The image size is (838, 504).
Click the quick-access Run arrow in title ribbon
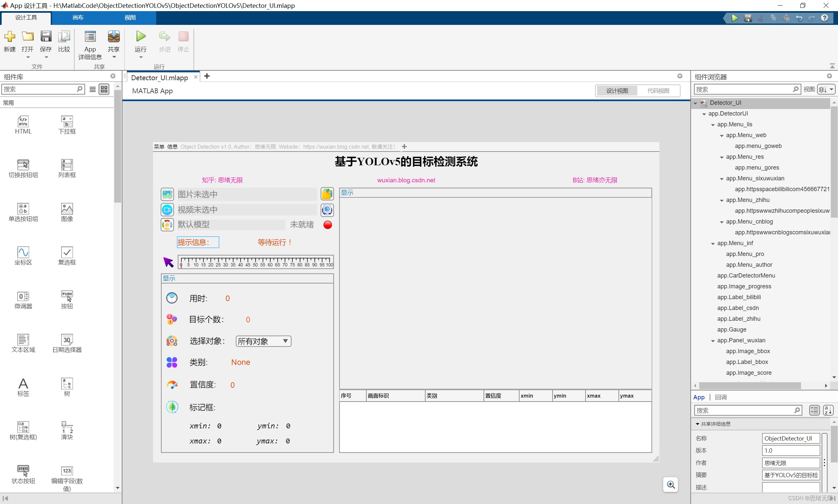click(735, 18)
